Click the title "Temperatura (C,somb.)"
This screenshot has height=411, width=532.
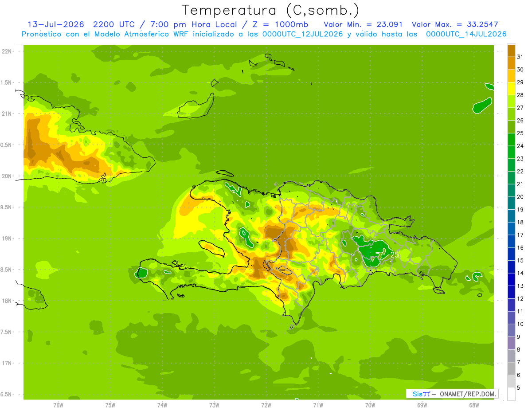[270, 10]
